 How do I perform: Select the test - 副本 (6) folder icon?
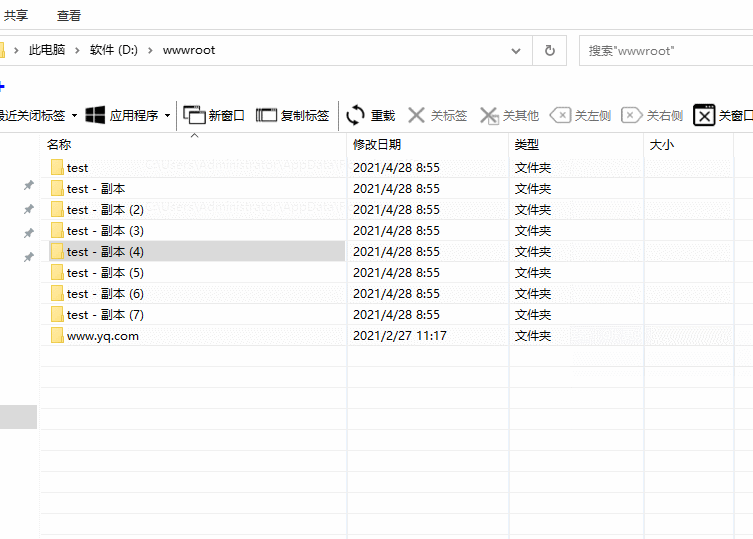coord(57,294)
